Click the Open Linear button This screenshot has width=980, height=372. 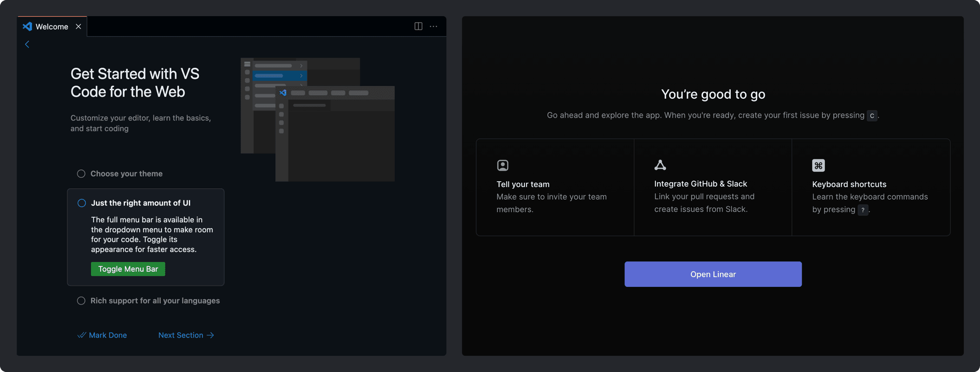(x=713, y=274)
